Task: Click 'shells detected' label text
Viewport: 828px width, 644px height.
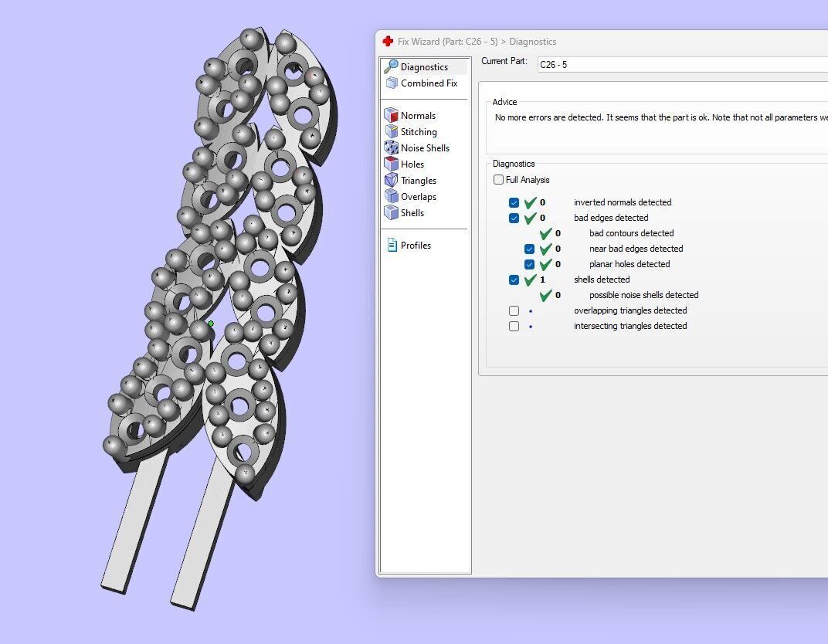Action: pyautogui.click(x=602, y=280)
